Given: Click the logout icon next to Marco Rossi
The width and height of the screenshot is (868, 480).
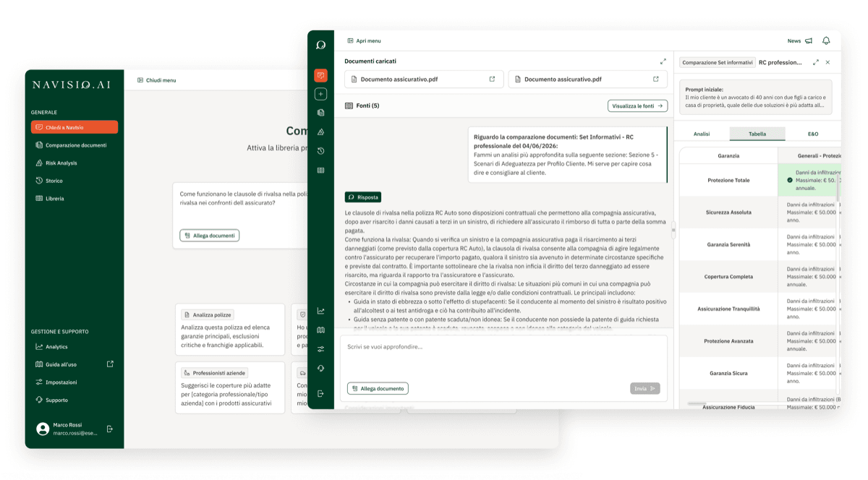Looking at the screenshot, I should 110,429.
